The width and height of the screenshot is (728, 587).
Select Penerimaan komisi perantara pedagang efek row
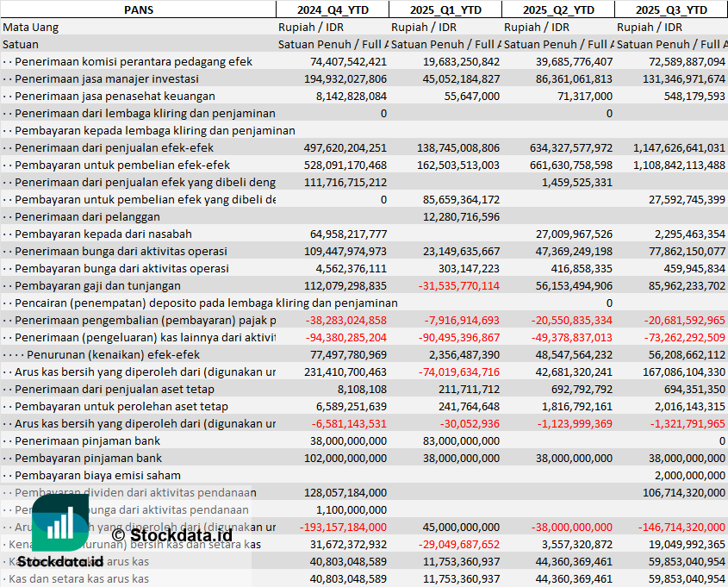click(x=364, y=62)
